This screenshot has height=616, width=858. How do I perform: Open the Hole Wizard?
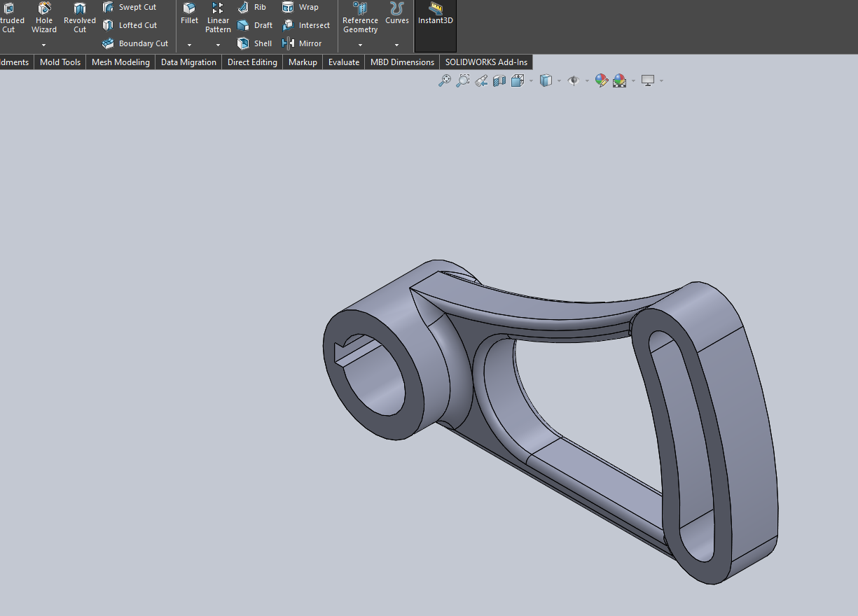click(43, 17)
